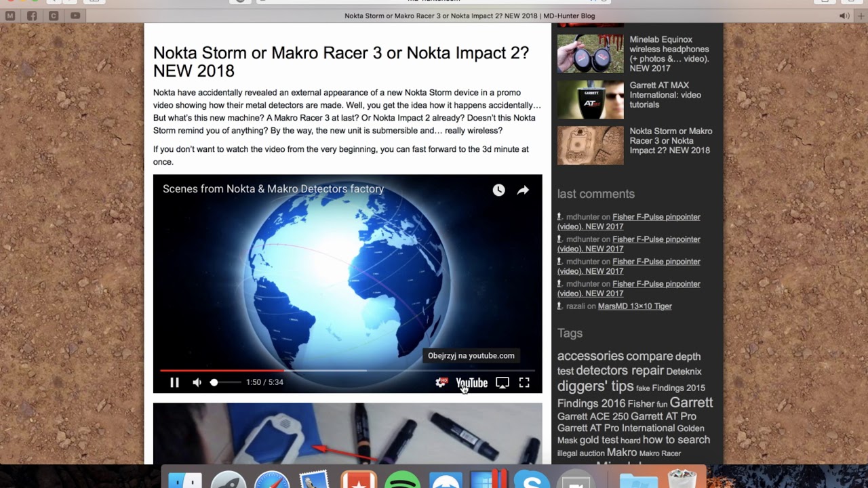Add video to Watch Later with clock icon

point(498,190)
